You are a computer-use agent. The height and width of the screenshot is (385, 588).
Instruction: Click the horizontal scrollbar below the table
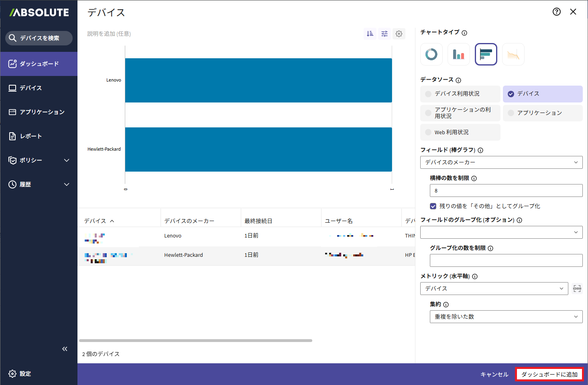(x=195, y=340)
